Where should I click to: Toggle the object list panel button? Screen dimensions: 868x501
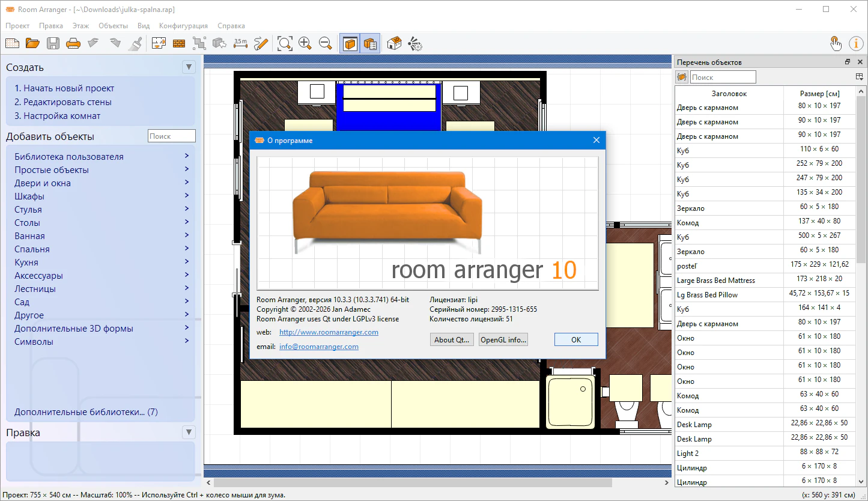click(370, 43)
